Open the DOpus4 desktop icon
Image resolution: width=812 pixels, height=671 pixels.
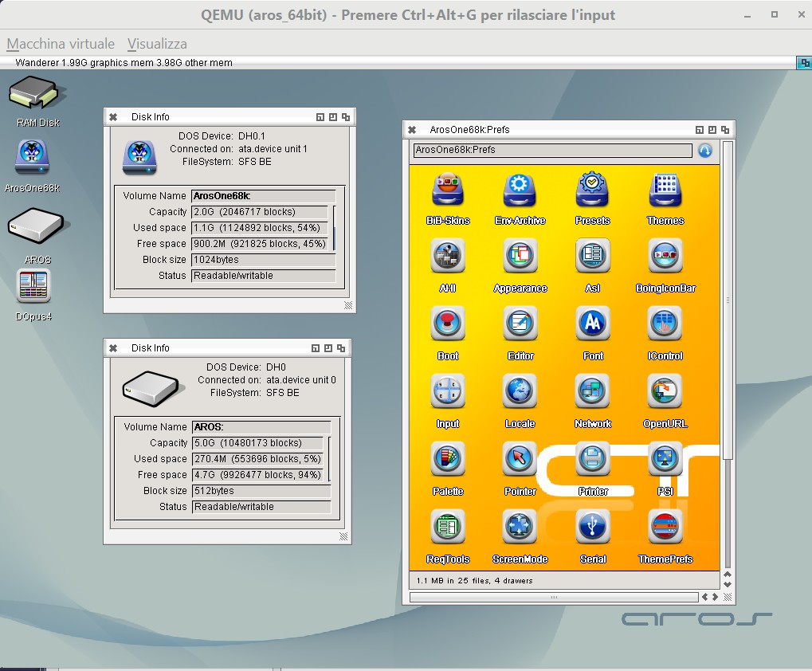point(33,287)
